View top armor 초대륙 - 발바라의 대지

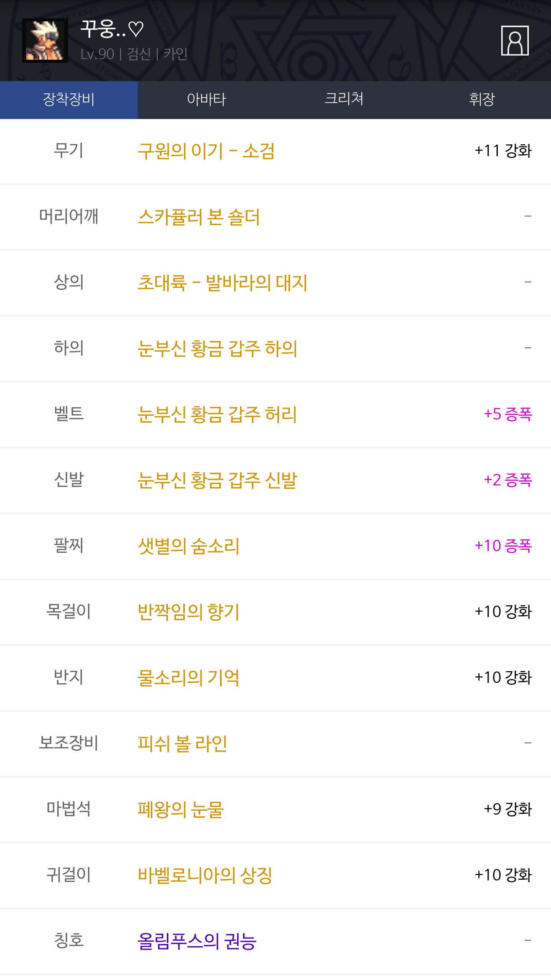click(x=222, y=283)
